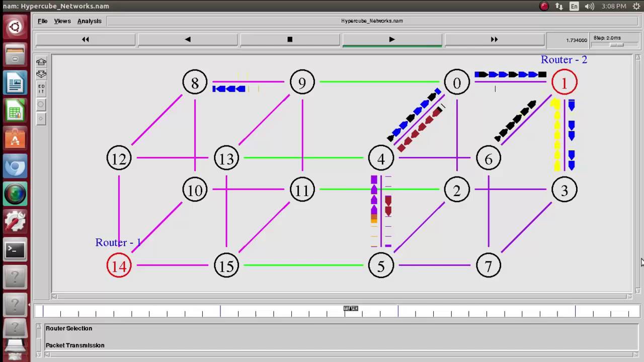
Task: Click the rewind playback button
Action: click(x=86, y=40)
